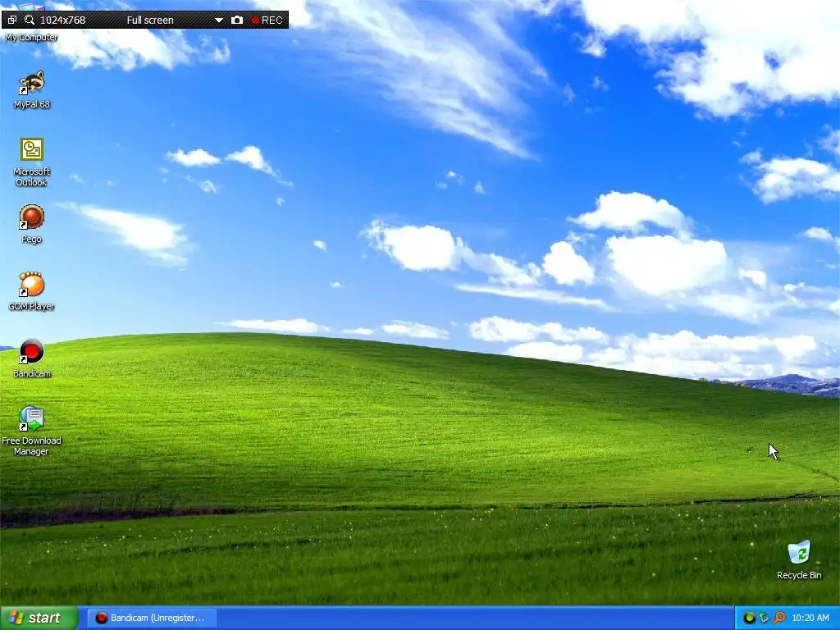This screenshot has width=840, height=630.
Task: Select the Pego desktop shortcut
Action: [x=32, y=225]
